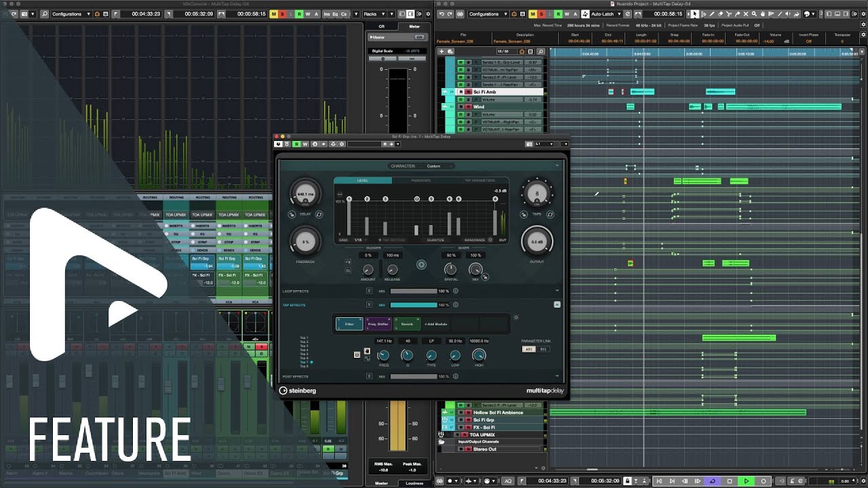The width and height of the screenshot is (868, 488).
Task: Switch to the TAP PARAMETERS tab
Action: (480, 180)
